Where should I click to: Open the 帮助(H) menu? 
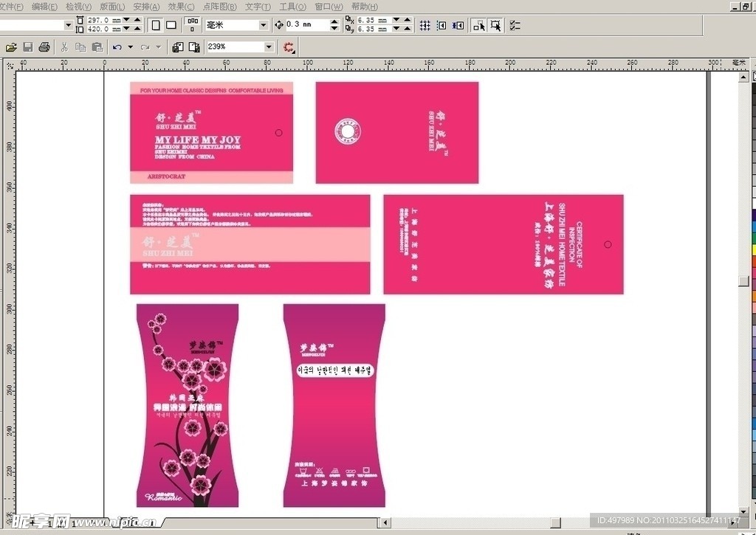[x=365, y=7]
